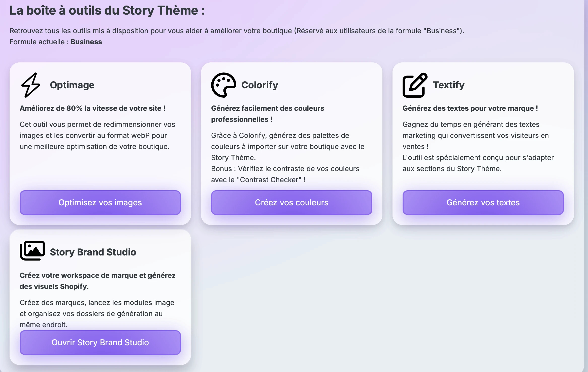The width and height of the screenshot is (588, 372).
Task: Select the Colorify card title
Action: coord(259,85)
